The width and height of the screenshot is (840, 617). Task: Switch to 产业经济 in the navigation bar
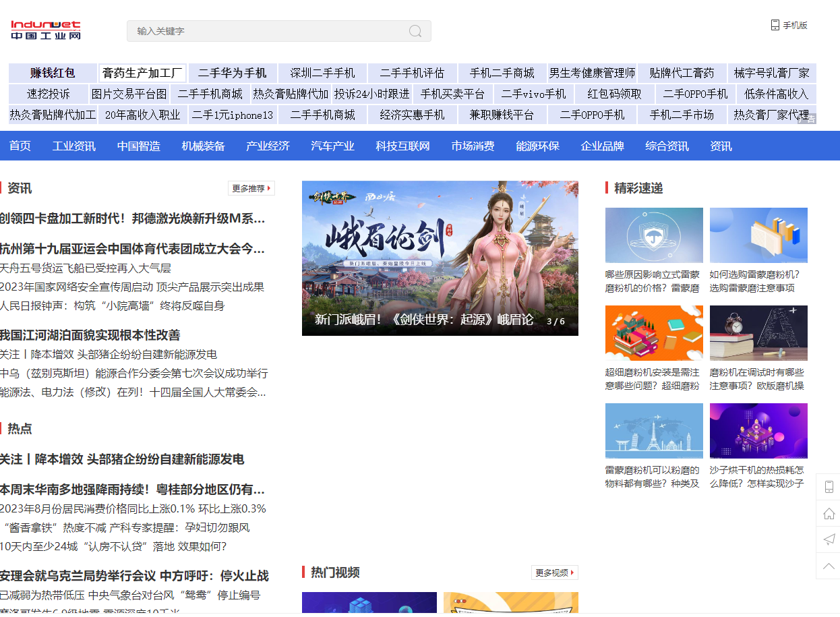[268, 146]
